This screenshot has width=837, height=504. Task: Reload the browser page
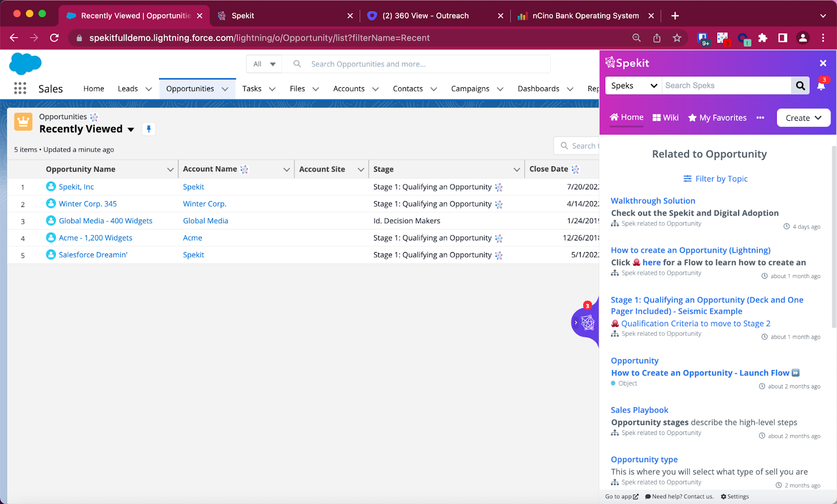click(x=54, y=38)
